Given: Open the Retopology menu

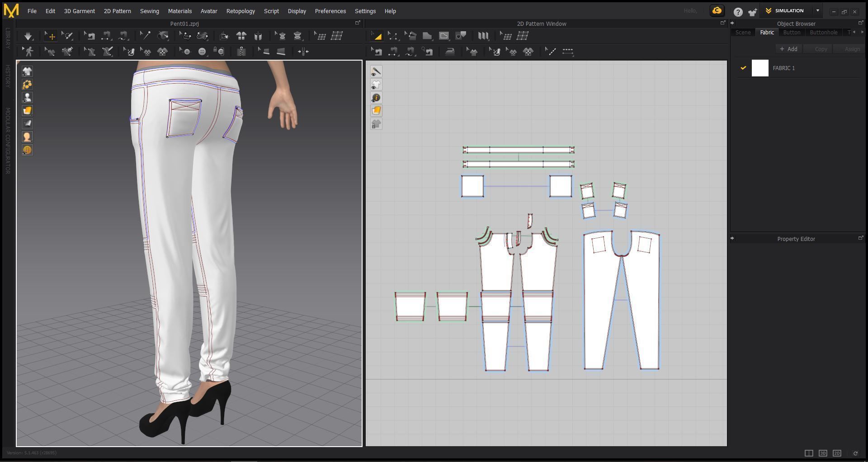Looking at the screenshot, I should pos(241,11).
